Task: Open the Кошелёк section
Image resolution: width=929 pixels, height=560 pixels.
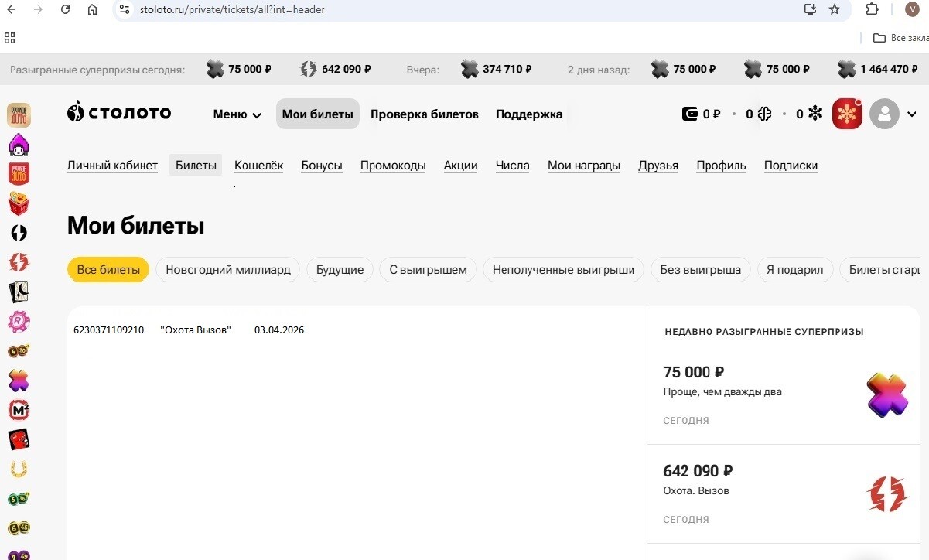Action: pyautogui.click(x=259, y=165)
